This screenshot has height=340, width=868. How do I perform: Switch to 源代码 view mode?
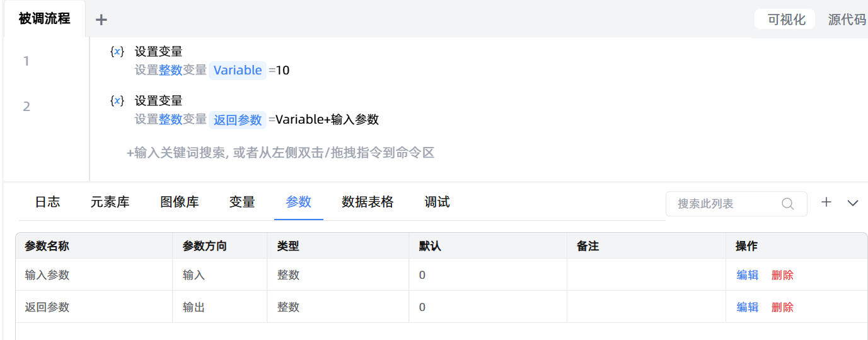847,20
